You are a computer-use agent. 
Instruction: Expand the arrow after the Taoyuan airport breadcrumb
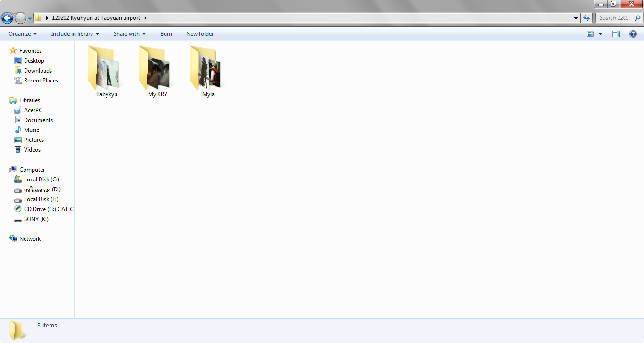click(x=145, y=18)
